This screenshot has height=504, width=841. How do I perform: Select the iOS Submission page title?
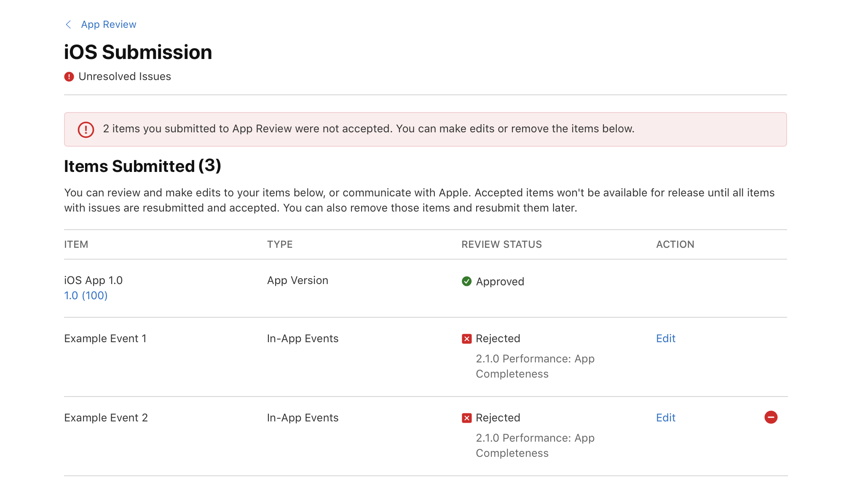(x=138, y=52)
